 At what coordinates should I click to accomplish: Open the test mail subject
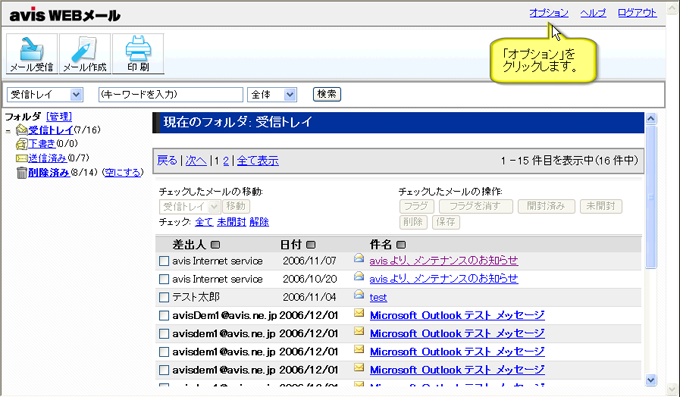coord(378,298)
